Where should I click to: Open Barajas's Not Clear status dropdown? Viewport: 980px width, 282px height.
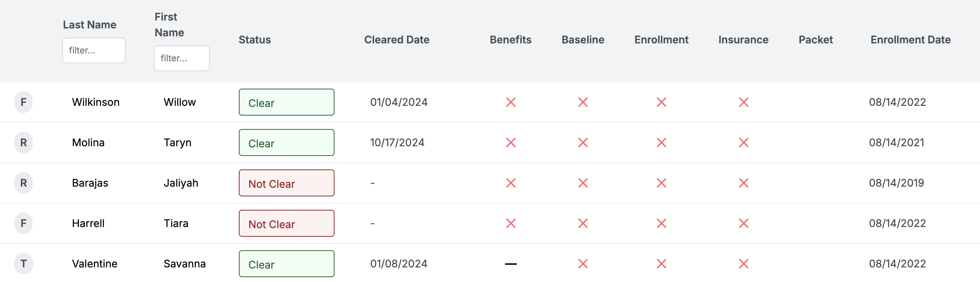(x=286, y=183)
